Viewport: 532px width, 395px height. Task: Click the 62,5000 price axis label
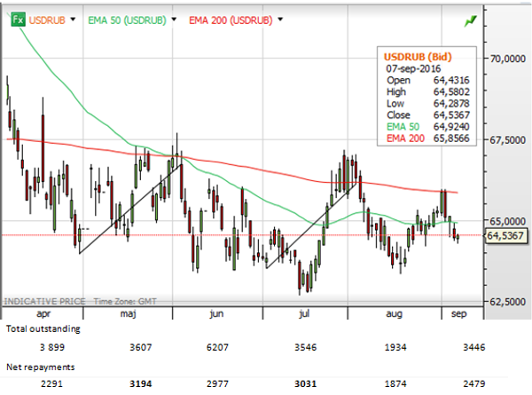pyautogui.click(x=507, y=302)
